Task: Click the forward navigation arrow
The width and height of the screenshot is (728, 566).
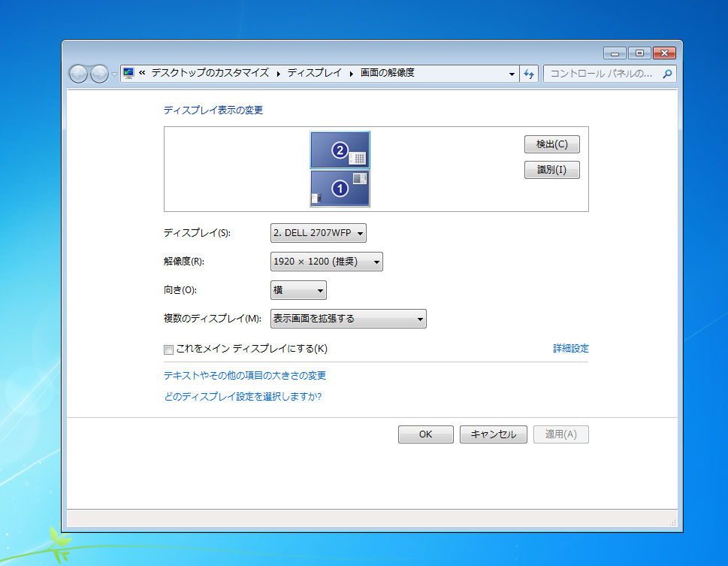Action: click(99, 74)
